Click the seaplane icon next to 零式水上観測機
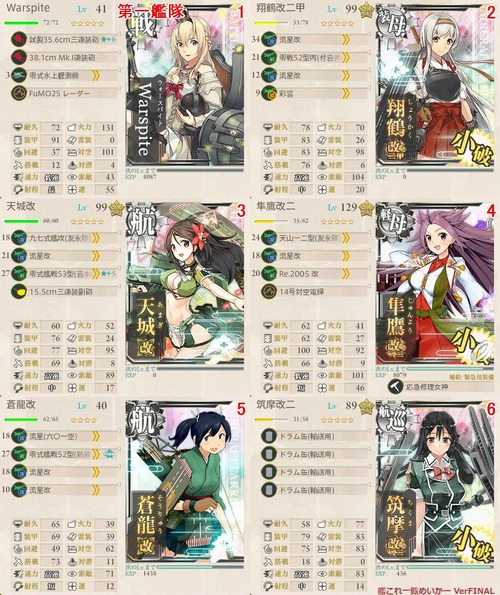 coord(18,76)
